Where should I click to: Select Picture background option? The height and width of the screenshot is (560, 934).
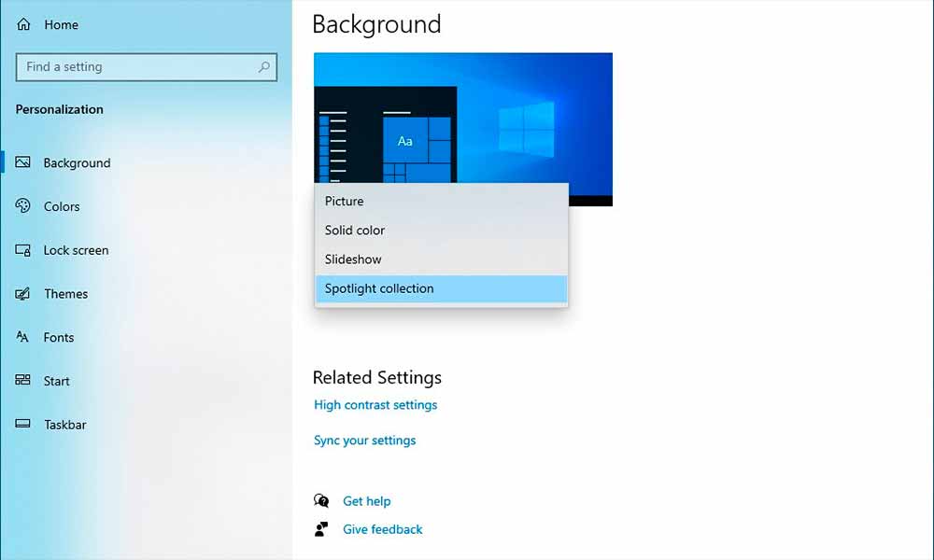tap(344, 201)
